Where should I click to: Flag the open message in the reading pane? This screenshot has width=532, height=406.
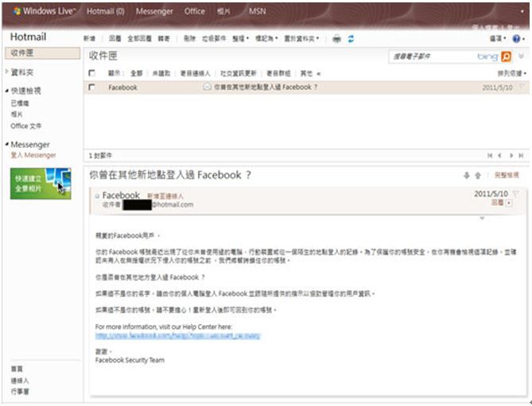(516, 194)
